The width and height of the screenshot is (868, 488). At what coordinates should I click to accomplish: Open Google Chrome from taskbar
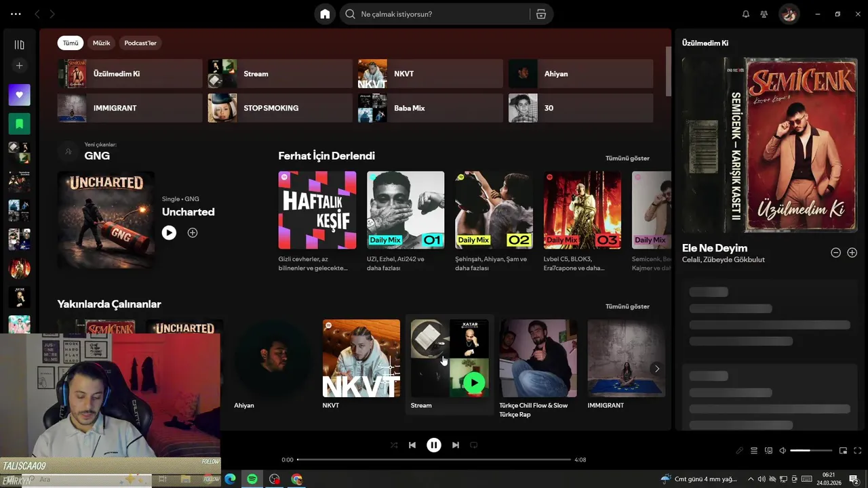296,479
